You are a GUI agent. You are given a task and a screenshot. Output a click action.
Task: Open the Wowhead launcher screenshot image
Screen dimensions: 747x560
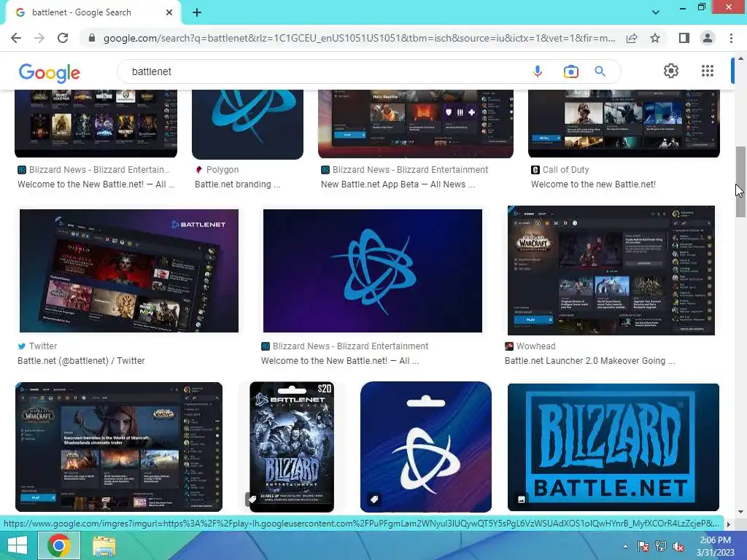[611, 271]
